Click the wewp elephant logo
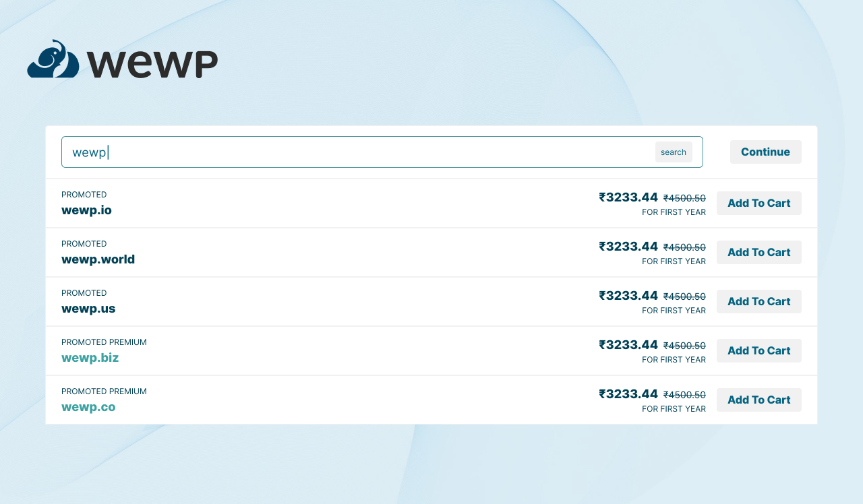 tap(54, 59)
